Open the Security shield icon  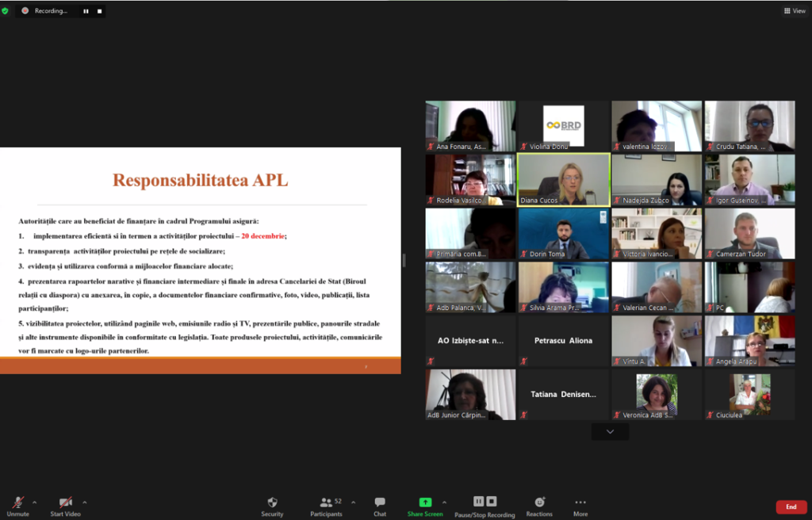point(273,502)
